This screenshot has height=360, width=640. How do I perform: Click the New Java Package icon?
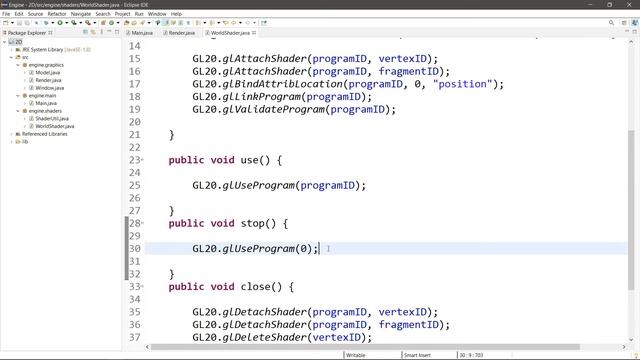[x=103, y=23]
